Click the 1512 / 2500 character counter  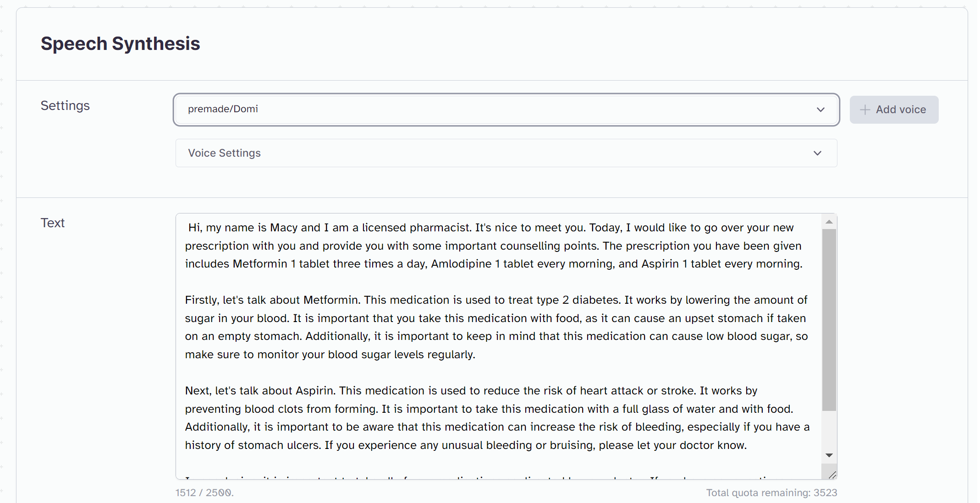(204, 493)
